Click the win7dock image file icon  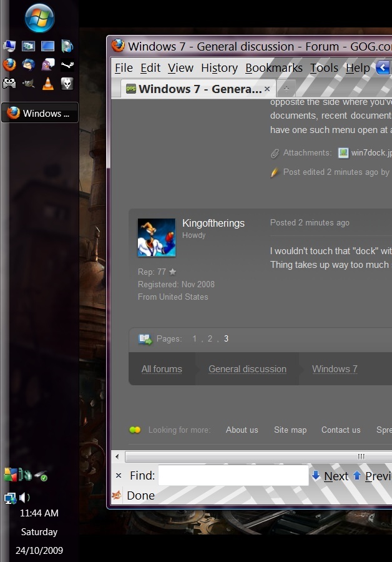coord(343,153)
